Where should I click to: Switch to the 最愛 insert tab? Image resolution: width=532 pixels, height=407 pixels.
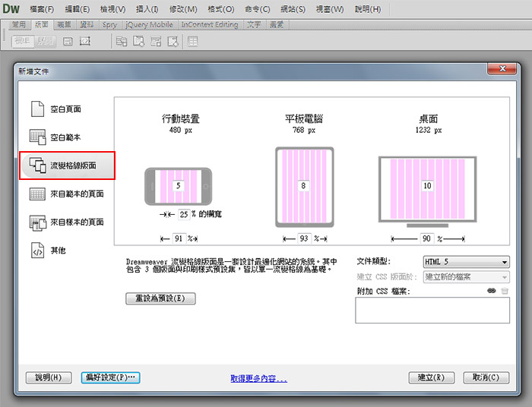(x=277, y=24)
